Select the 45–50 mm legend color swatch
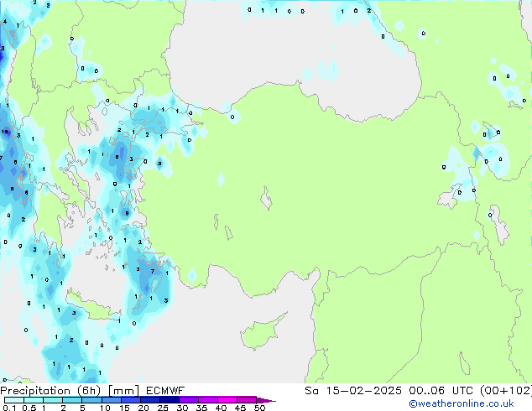Screen dimensions: 532x411 pyautogui.click(x=247, y=400)
